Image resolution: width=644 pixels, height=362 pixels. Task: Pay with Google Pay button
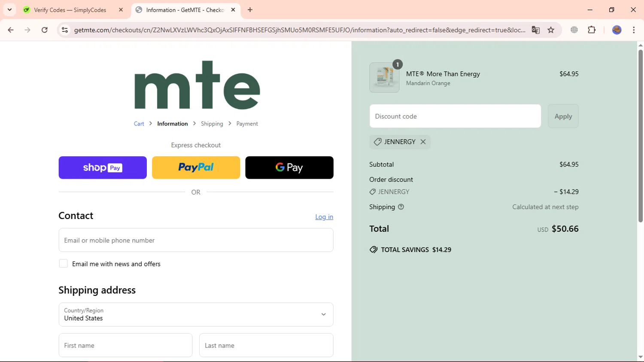point(289,167)
